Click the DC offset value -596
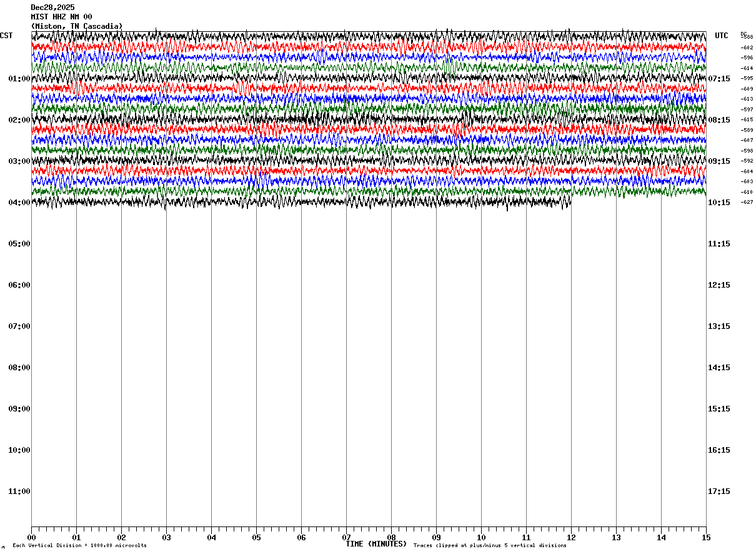This screenshot has width=756, height=554. click(x=747, y=58)
